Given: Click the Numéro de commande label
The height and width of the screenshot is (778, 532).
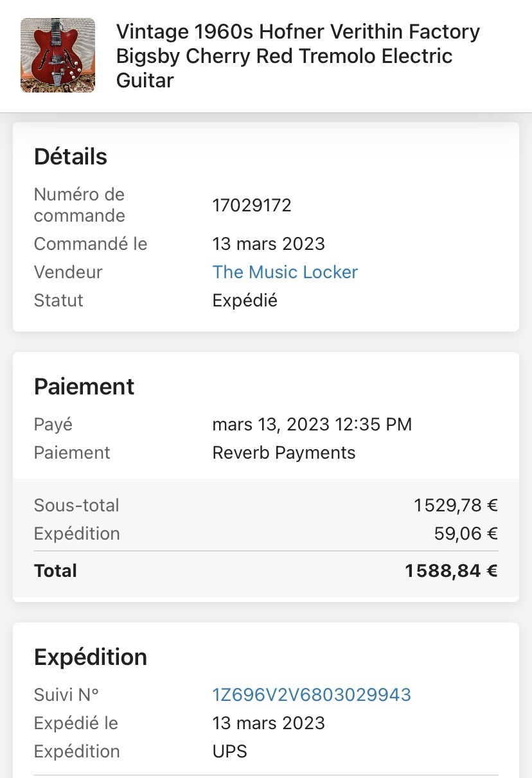Looking at the screenshot, I should click(79, 205).
